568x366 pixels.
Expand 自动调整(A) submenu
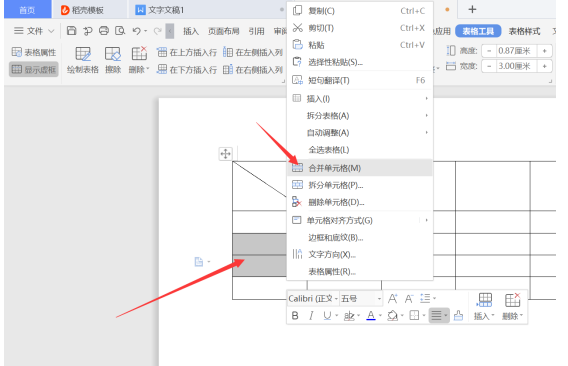pos(360,133)
